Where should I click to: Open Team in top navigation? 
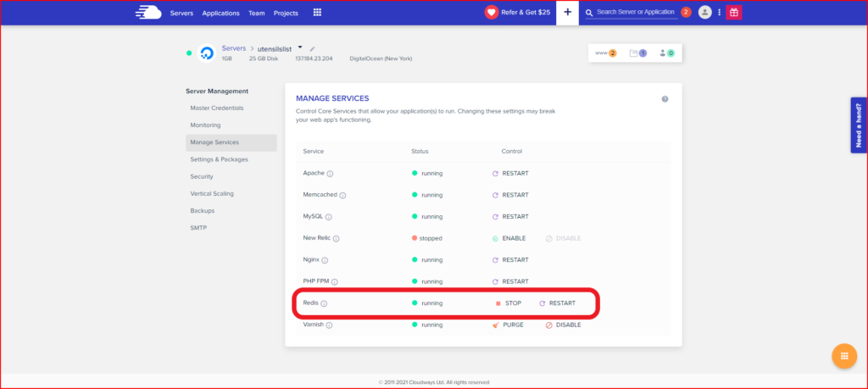tap(257, 13)
